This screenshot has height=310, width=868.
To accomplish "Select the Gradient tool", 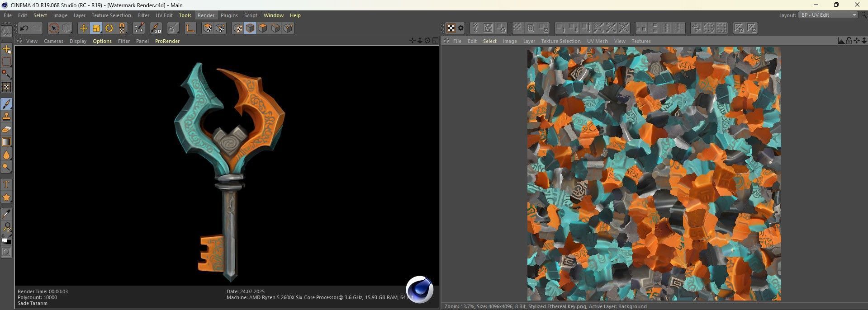I will click(x=6, y=142).
